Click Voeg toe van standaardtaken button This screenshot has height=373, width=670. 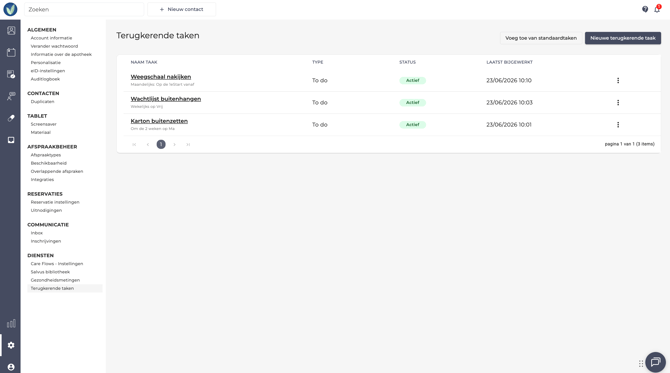coord(541,38)
